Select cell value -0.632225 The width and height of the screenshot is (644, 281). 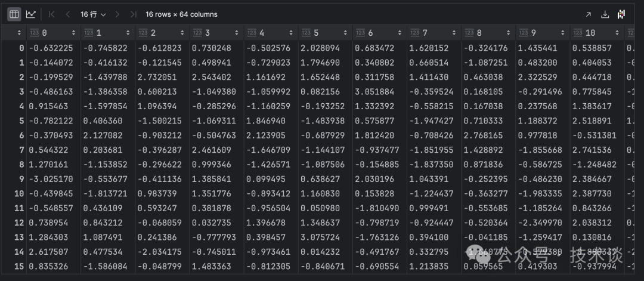click(51, 48)
